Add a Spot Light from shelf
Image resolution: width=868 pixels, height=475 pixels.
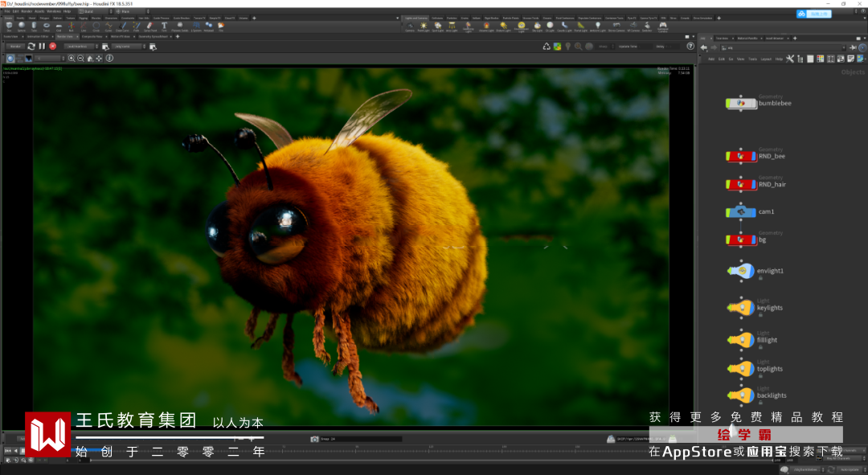438,26
